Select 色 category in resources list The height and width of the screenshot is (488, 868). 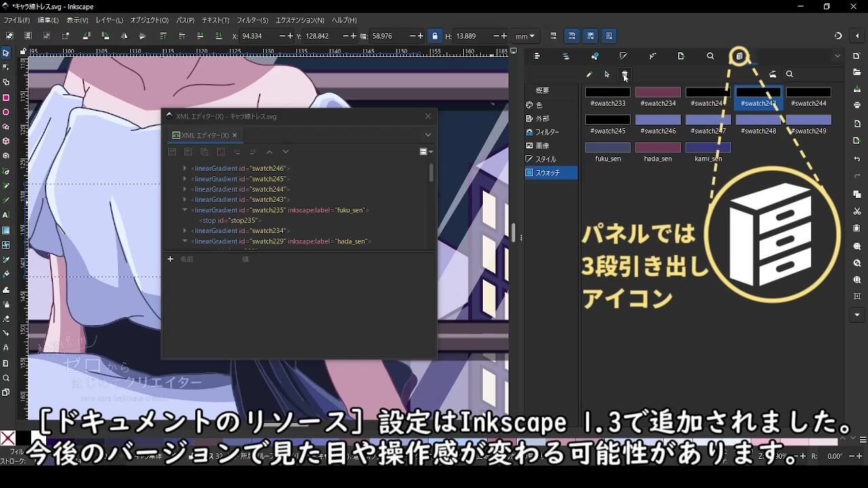pyautogui.click(x=551, y=105)
